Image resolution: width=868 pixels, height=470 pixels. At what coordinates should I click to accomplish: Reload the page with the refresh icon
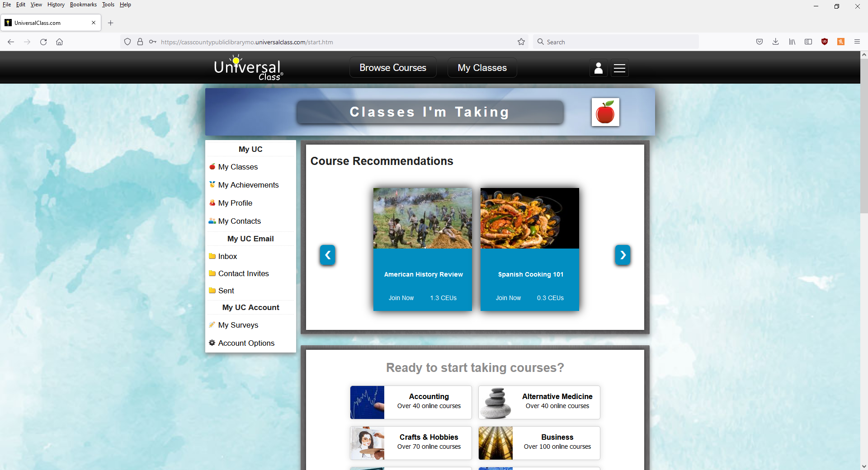[x=43, y=42]
